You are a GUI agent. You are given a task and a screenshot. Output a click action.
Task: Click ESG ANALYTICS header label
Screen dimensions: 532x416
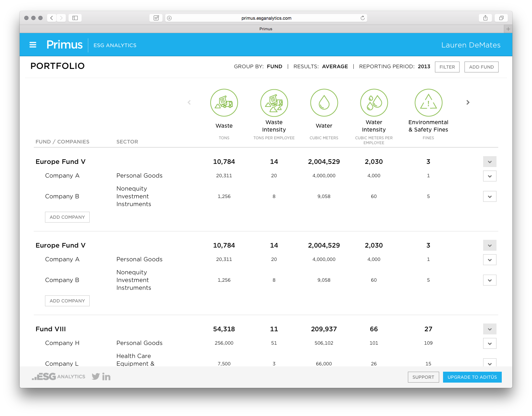(x=115, y=45)
